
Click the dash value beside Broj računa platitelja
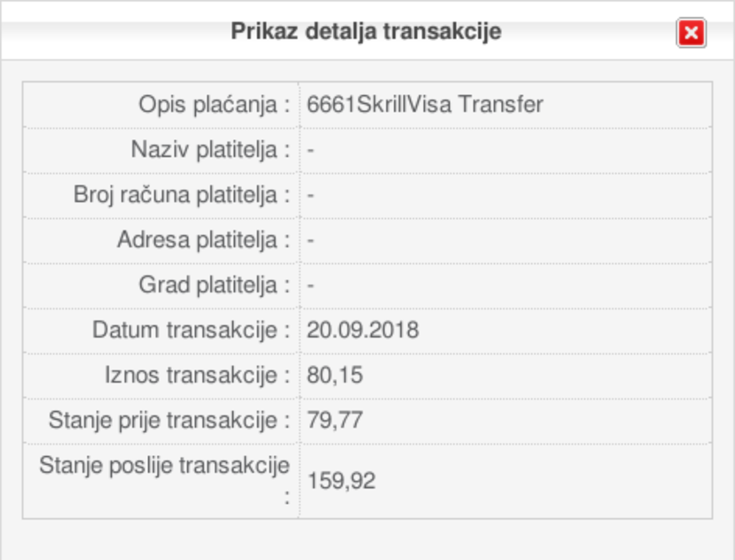pyautogui.click(x=310, y=195)
